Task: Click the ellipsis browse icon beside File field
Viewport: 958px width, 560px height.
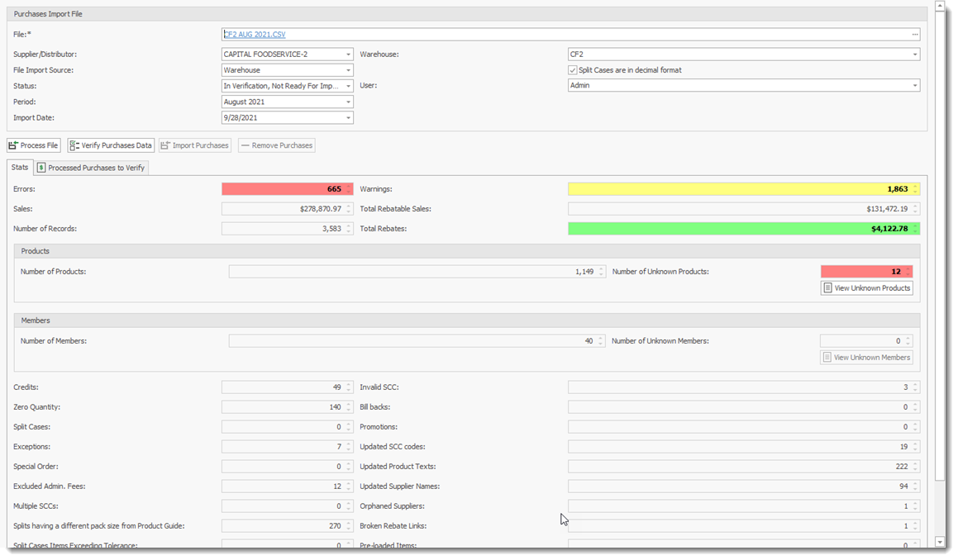Action: pyautogui.click(x=913, y=34)
